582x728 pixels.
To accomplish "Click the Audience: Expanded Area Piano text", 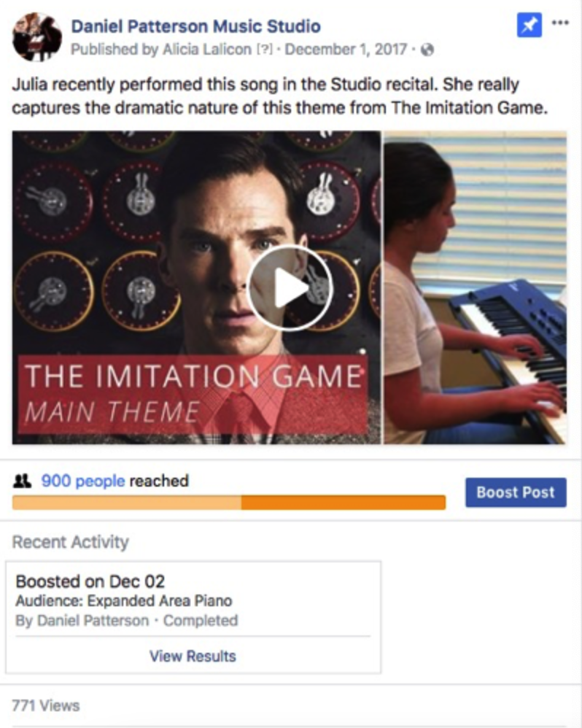I will coord(124,601).
